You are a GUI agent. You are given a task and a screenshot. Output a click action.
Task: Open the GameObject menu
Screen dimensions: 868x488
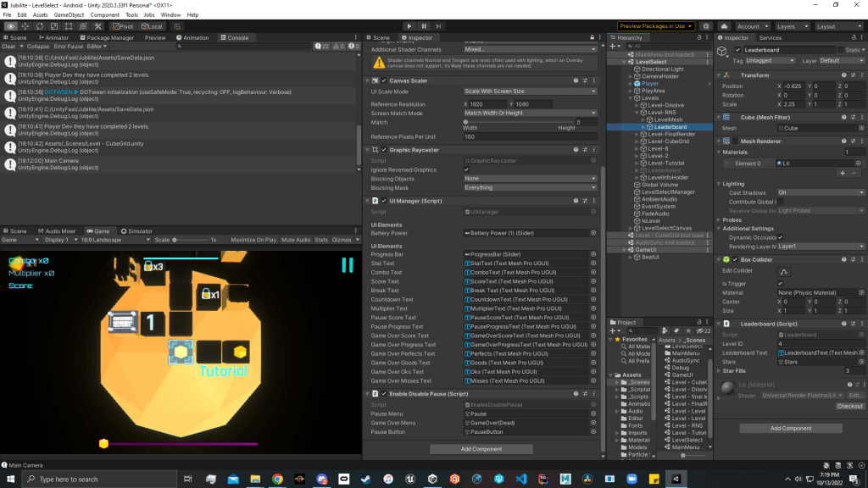click(70, 14)
